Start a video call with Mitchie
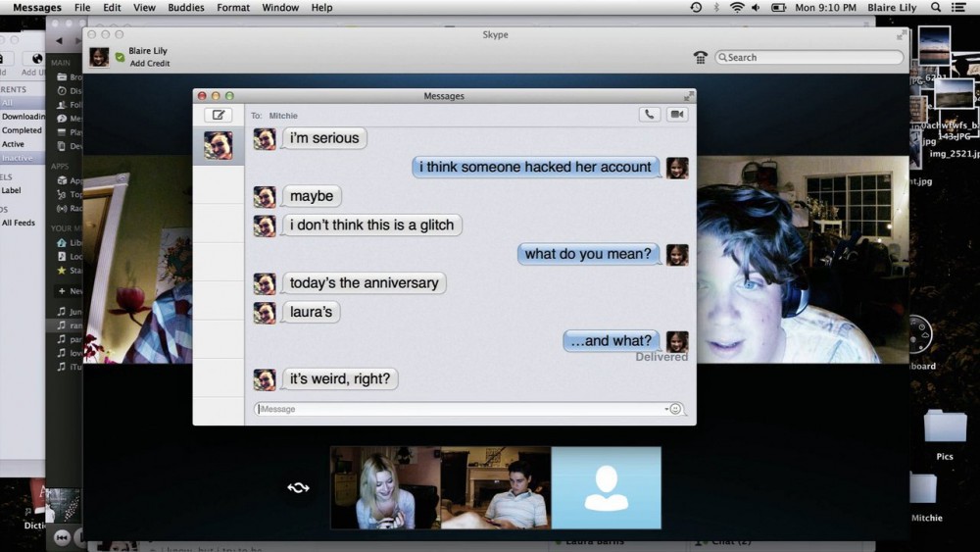Screen dimensions: 980x552 (676, 115)
